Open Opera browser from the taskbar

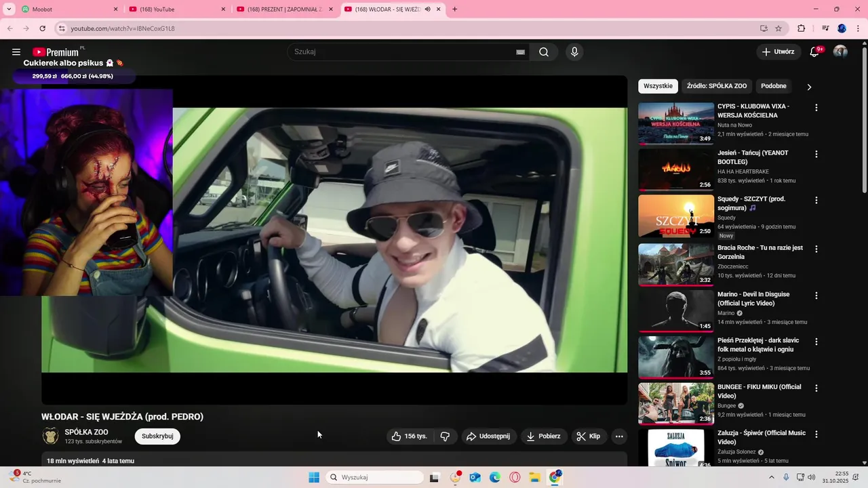tap(515, 477)
